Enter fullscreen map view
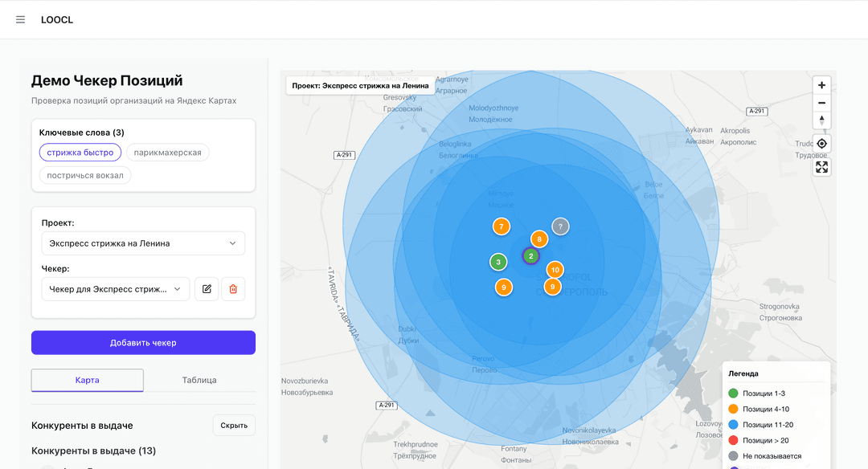 click(x=821, y=167)
